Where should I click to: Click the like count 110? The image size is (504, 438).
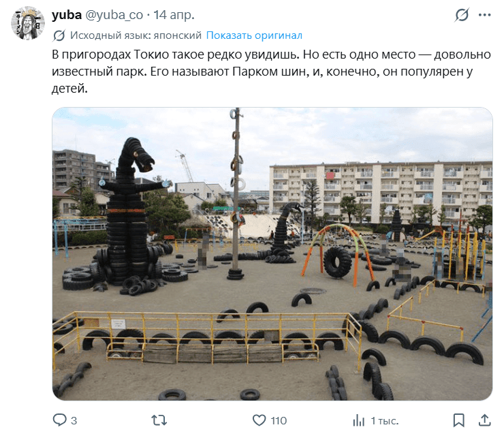(x=279, y=421)
